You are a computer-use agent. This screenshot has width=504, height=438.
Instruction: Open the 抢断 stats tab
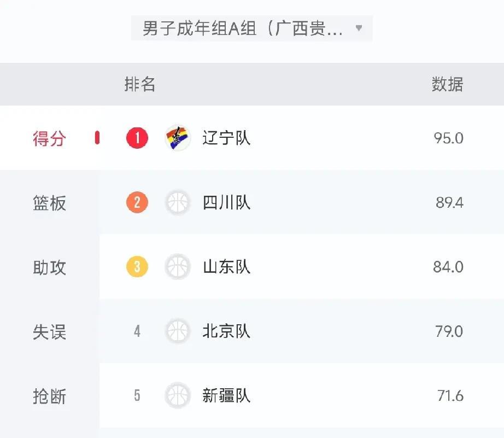click(50, 396)
